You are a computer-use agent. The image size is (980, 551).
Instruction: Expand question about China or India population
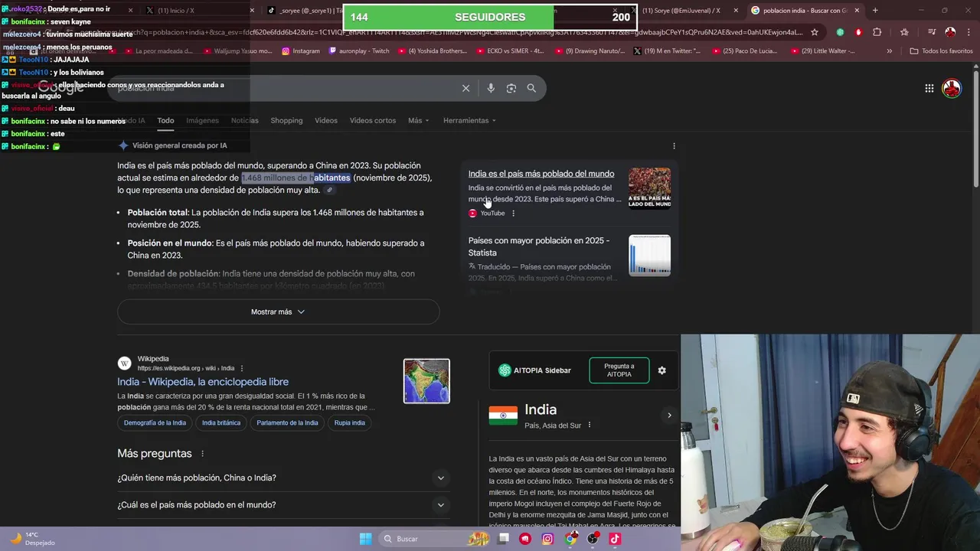[283, 478]
